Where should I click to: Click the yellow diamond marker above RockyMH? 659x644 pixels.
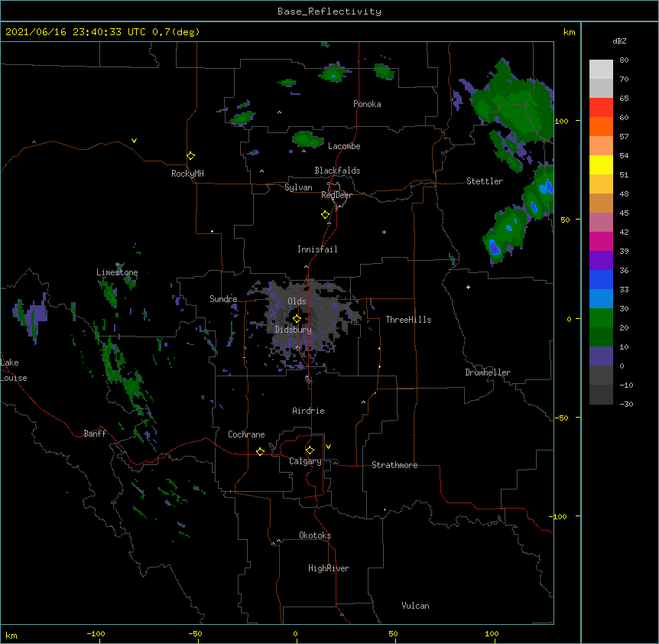coord(191,156)
